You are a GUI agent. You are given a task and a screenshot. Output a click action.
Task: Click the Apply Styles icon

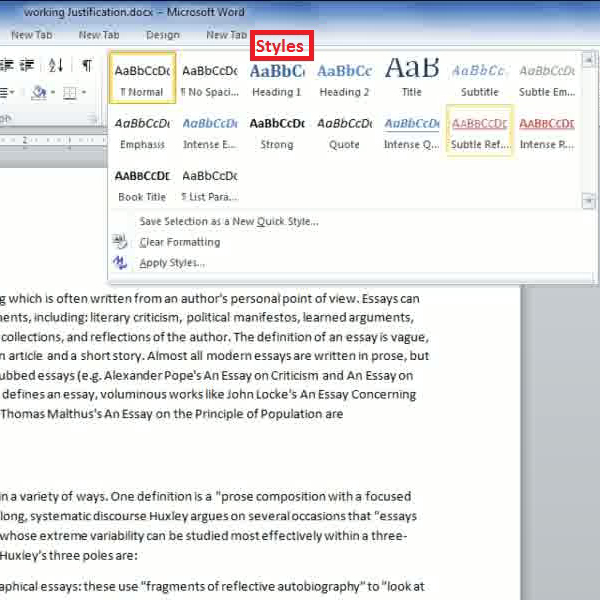click(x=120, y=263)
